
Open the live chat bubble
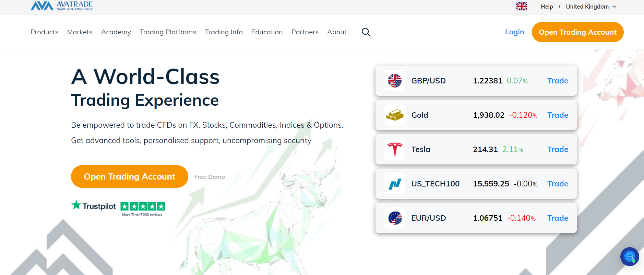point(630,256)
